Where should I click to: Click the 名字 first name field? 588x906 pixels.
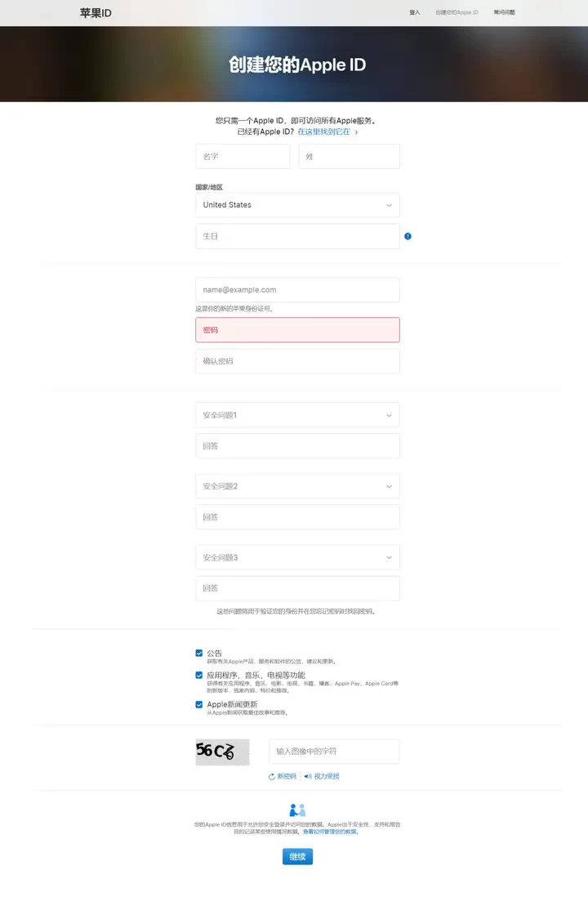[243, 157]
